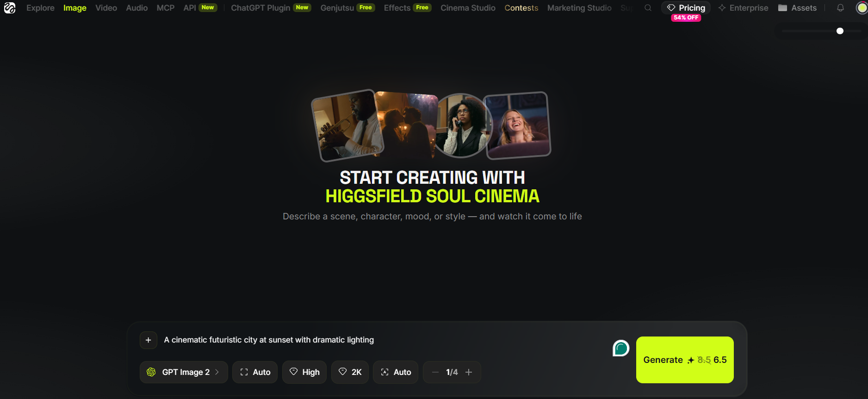Open the search magnifier icon
This screenshot has height=399, width=868.
(648, 8)
